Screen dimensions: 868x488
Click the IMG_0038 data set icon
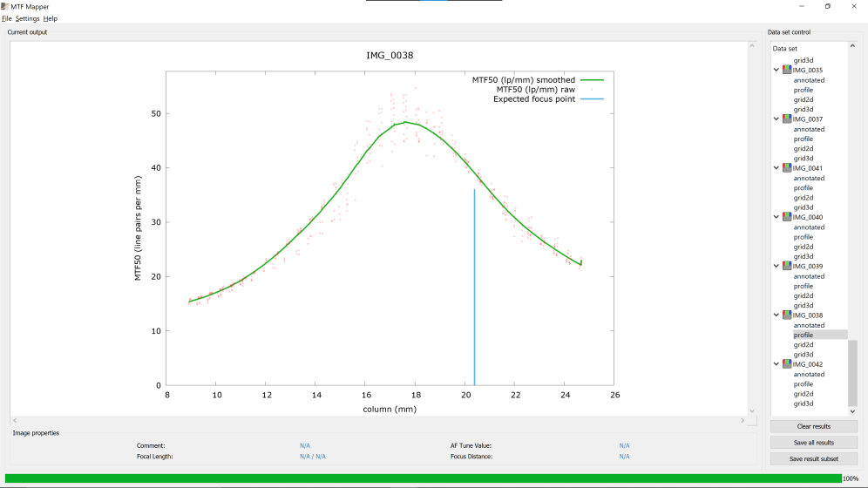point(787,315)
